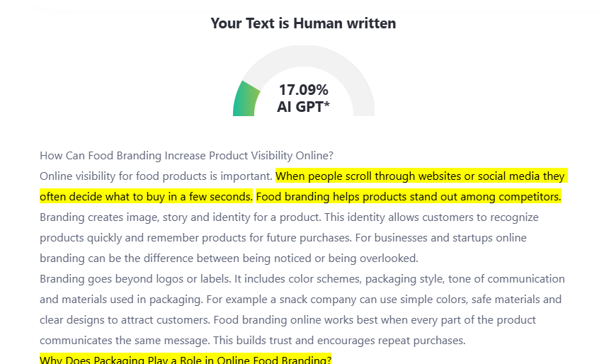The width and height of the screenshot is (604, 364).
Task: Click the "How Can Food Branding Increase" title line
Action: pyautogui.click(x=186, y=155)
